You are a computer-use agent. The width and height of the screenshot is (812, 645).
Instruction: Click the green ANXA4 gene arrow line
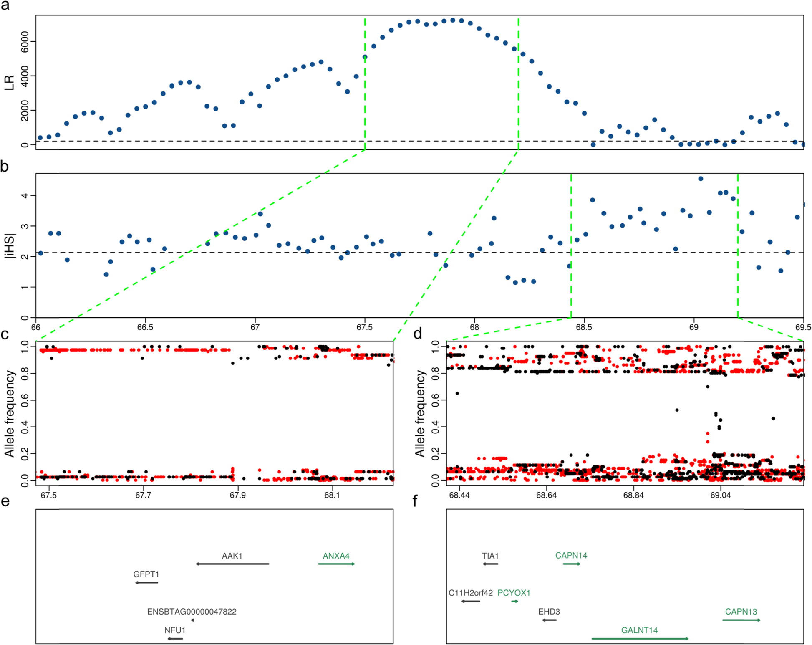336,564
